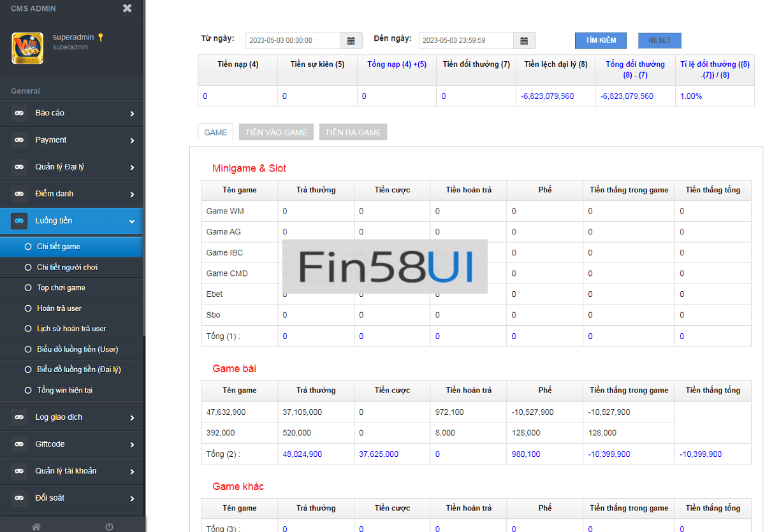Click the gamepad icon beside Payment
Image resolution: width=765 pixels, height=532 pixels.
coord(19,140)
